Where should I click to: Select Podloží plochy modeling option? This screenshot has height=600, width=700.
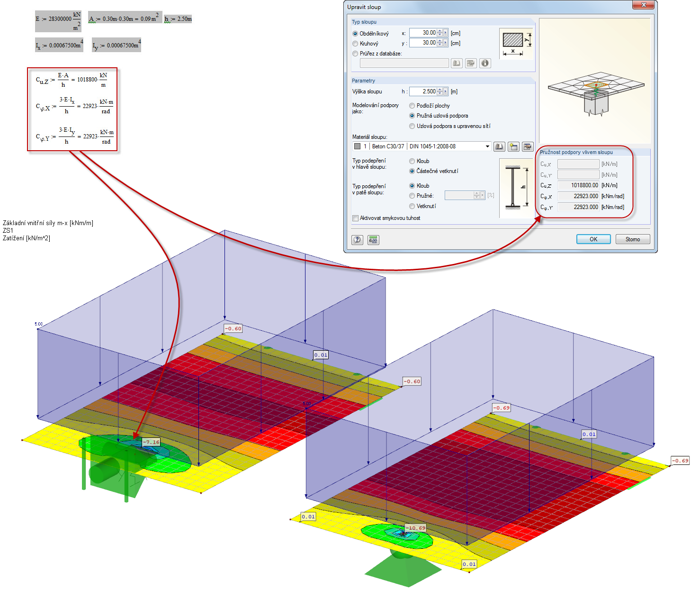pyautogui.click(x=412, y=106)
